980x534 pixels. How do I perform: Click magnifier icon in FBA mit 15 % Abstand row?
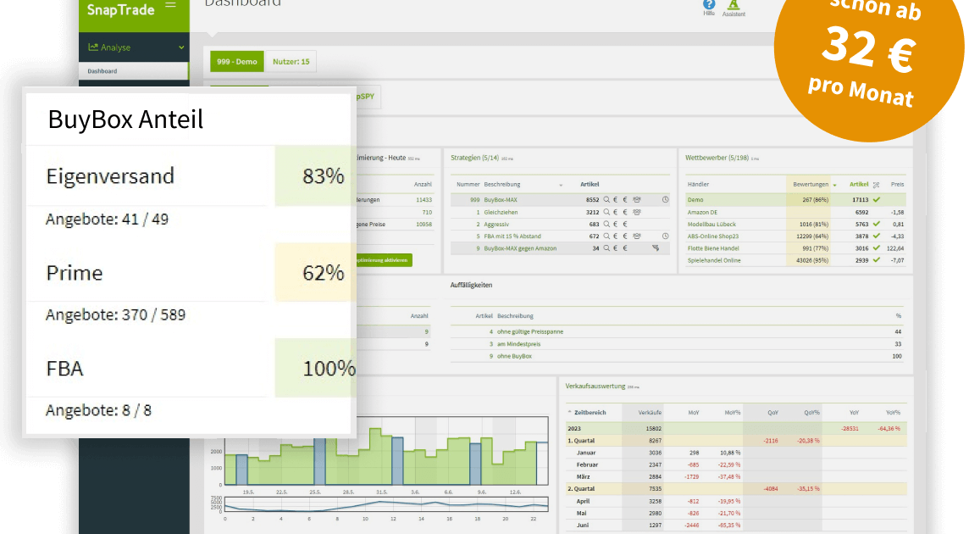coord(606,236)
